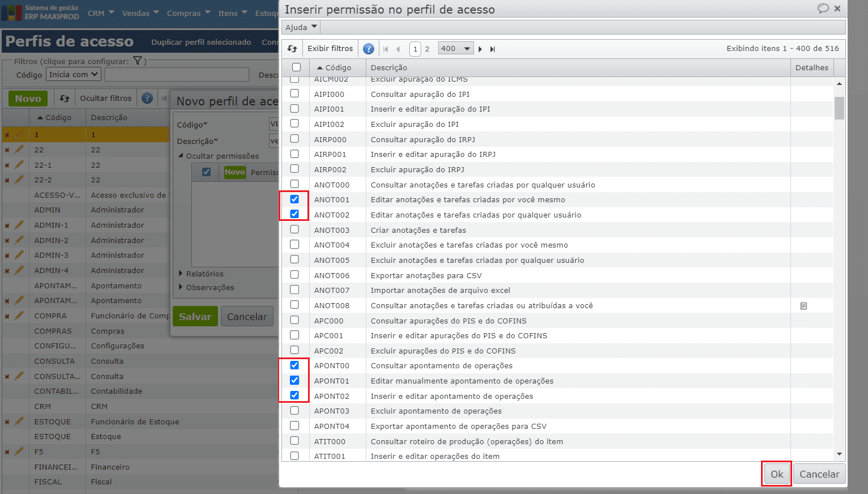This screenshot has height=494, width=868.
Task: Go to previous page of the permission list
Action: [398, 49]
